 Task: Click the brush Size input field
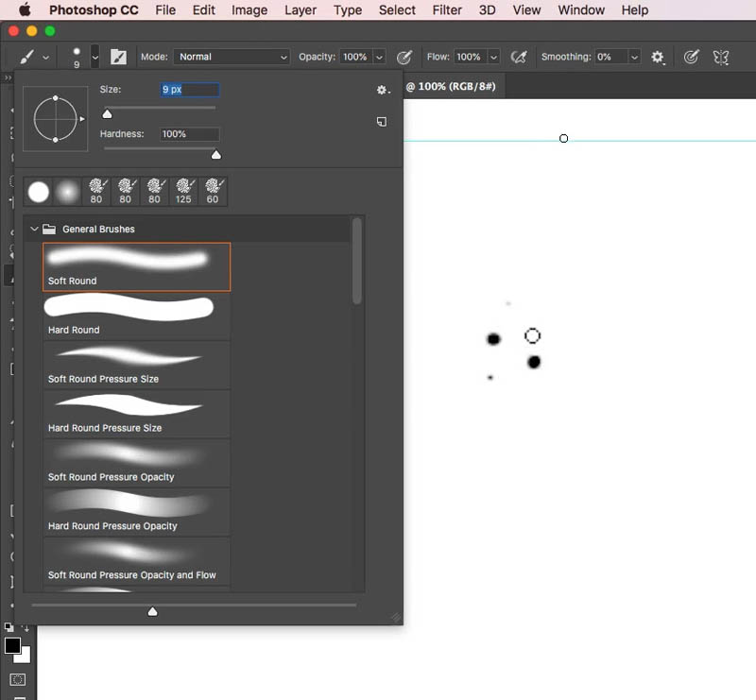(190, 90)
